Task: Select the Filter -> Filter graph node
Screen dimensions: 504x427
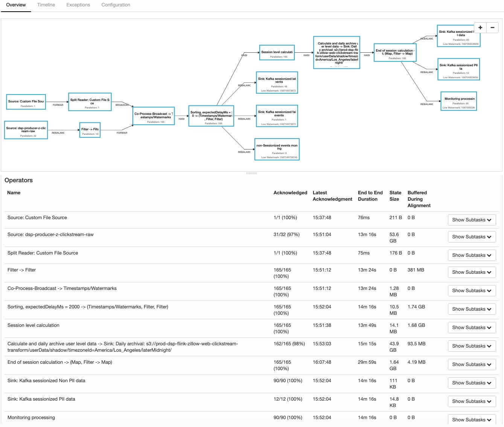Action: 90,130
